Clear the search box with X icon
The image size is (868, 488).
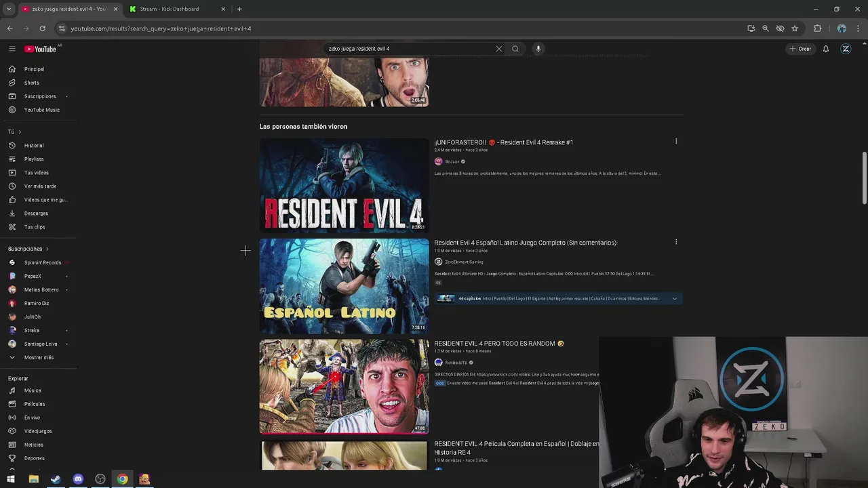pos(499,49)
